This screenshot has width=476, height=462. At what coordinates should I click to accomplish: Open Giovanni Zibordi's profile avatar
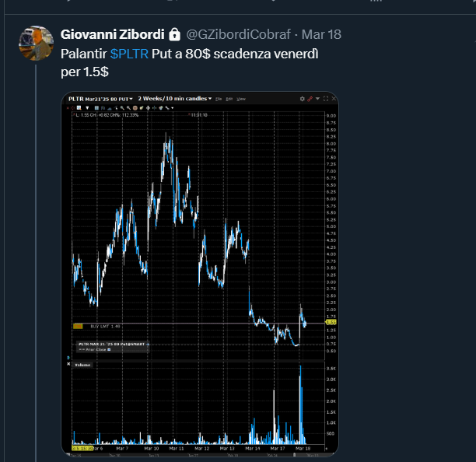(35, 42)
